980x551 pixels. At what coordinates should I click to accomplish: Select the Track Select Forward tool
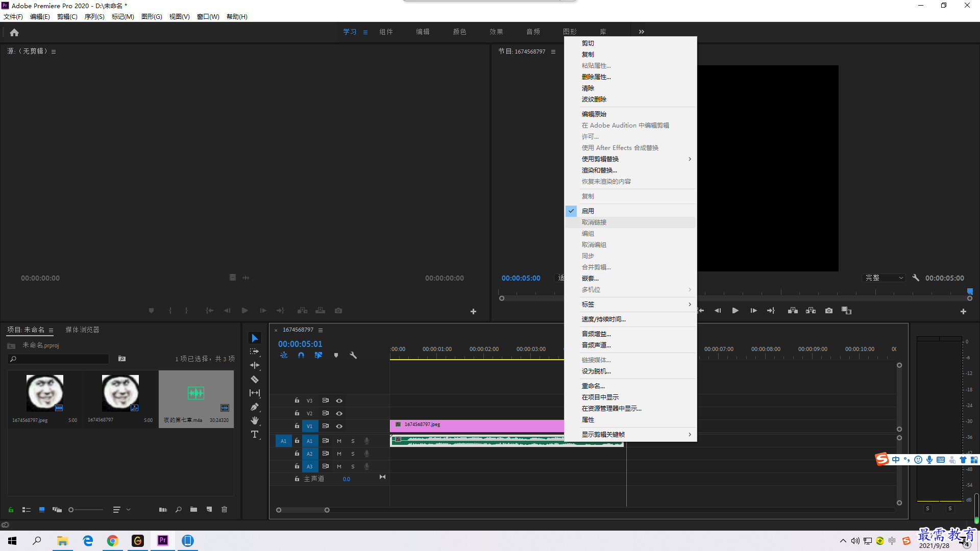[255, 352]
